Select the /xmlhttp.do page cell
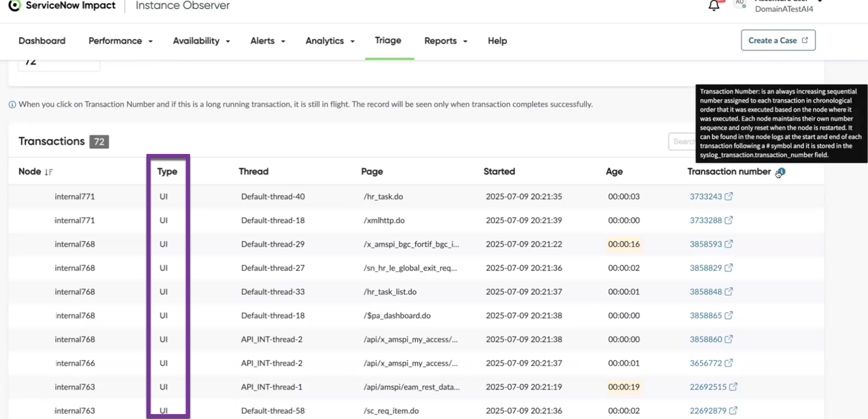This screenshot has width=868, height=419. pos(384,220)
